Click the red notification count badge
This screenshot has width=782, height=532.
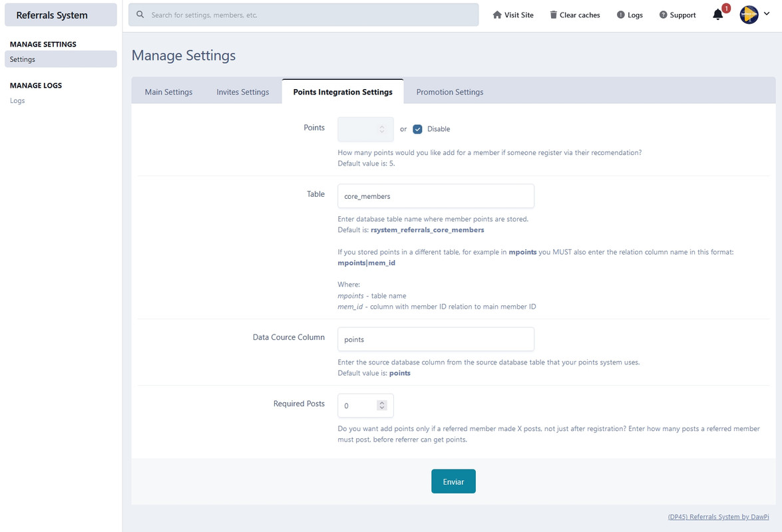[x=726, y=8]
